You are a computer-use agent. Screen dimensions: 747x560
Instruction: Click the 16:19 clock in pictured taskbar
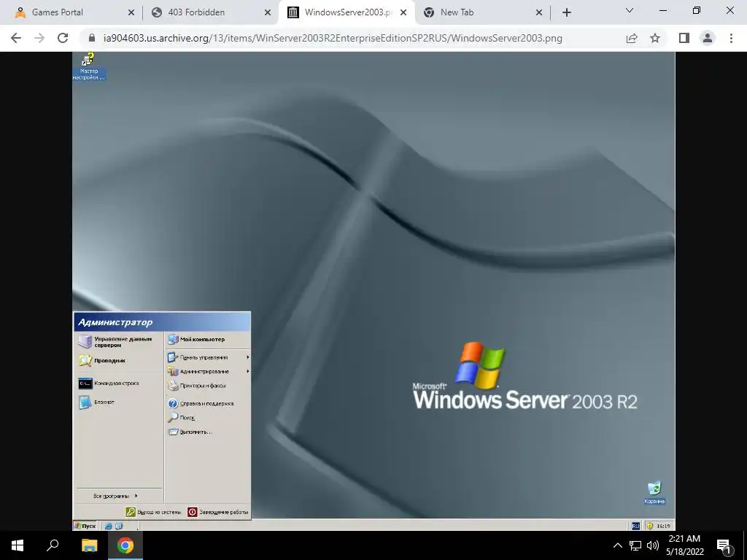click(x=663, y=526)
